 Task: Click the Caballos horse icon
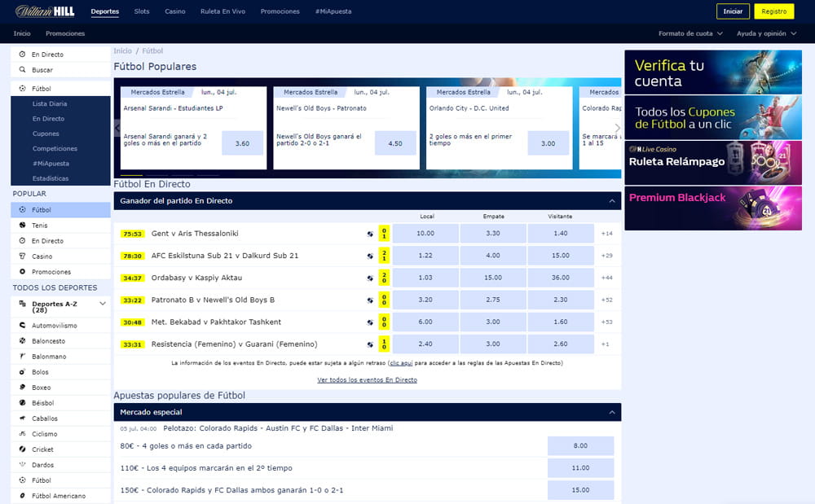(x=22, y=418)
